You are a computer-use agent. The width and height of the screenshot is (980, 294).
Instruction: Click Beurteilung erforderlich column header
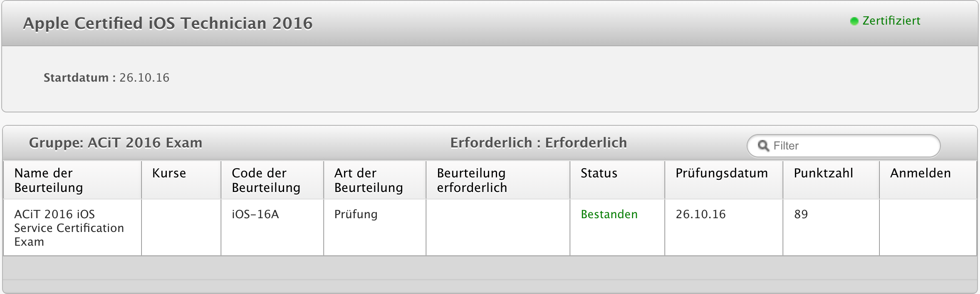(472, 180)
